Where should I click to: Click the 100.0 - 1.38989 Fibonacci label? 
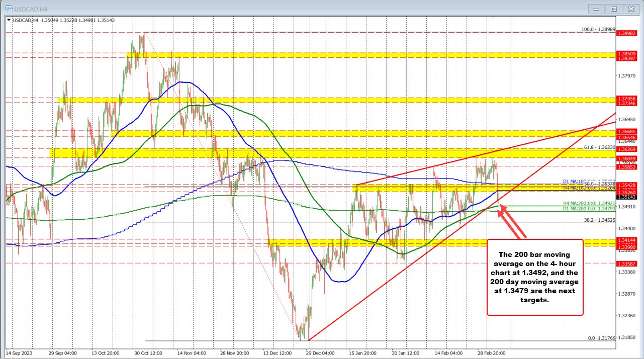click(x=598, y=30)
